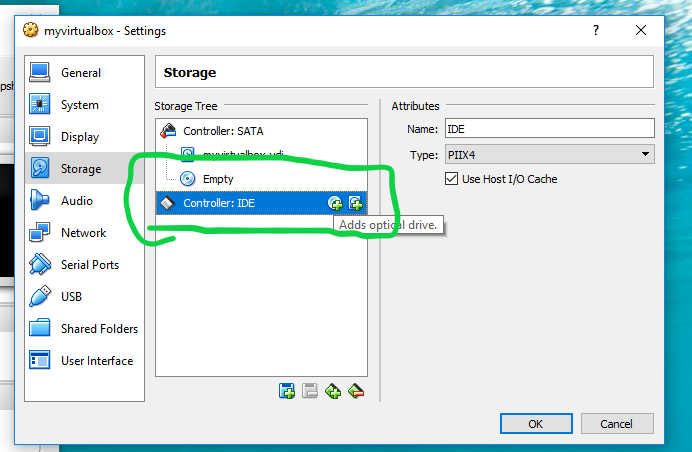Screen dimensions: 692x452
Task: Open the General settings section
Action: 80,73
